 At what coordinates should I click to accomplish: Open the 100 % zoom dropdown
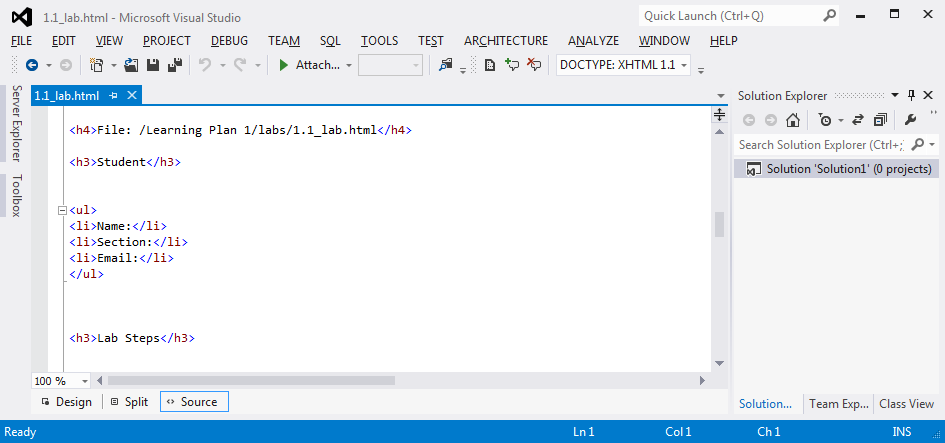point(84,381)
